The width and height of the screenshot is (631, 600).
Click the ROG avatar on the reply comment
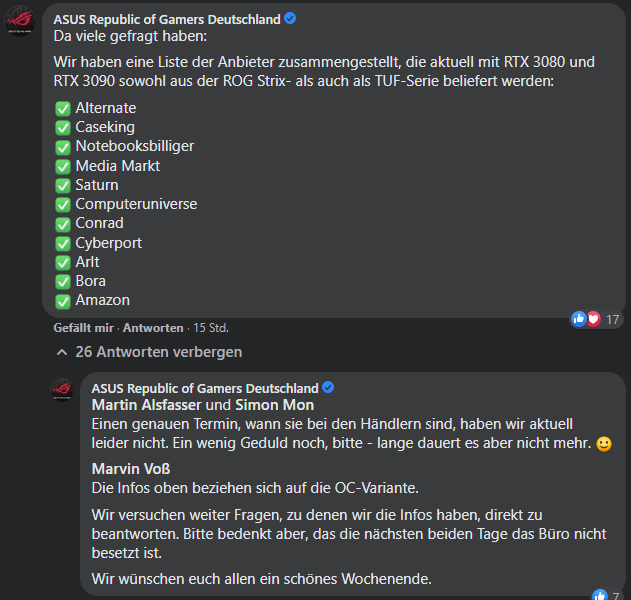(63, 389)
